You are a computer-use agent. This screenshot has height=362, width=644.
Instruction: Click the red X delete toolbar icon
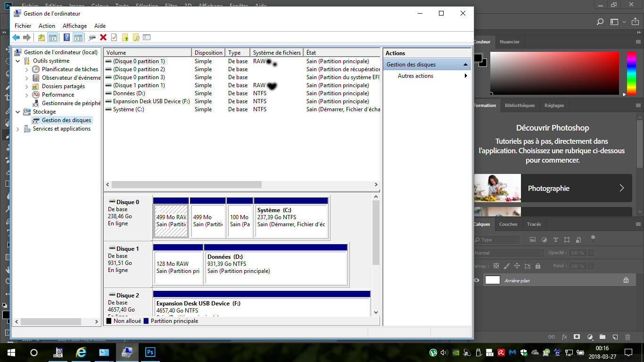(x=103, y=37)
